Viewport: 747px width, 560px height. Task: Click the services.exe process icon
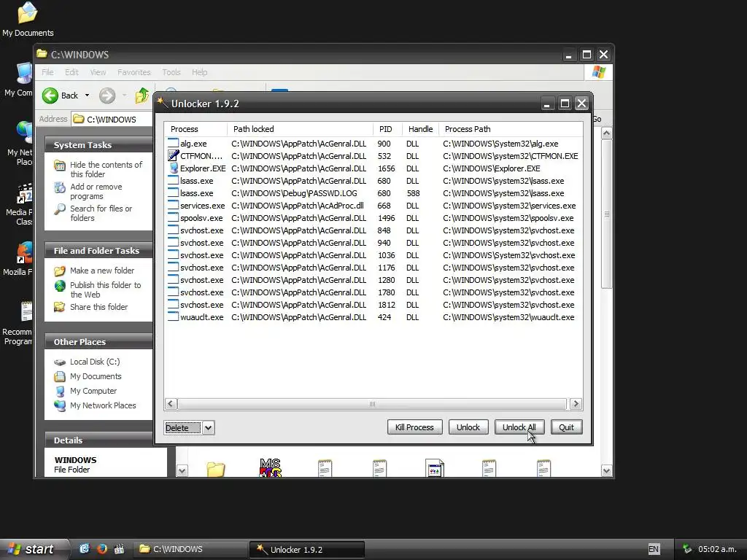coord(173,205)
